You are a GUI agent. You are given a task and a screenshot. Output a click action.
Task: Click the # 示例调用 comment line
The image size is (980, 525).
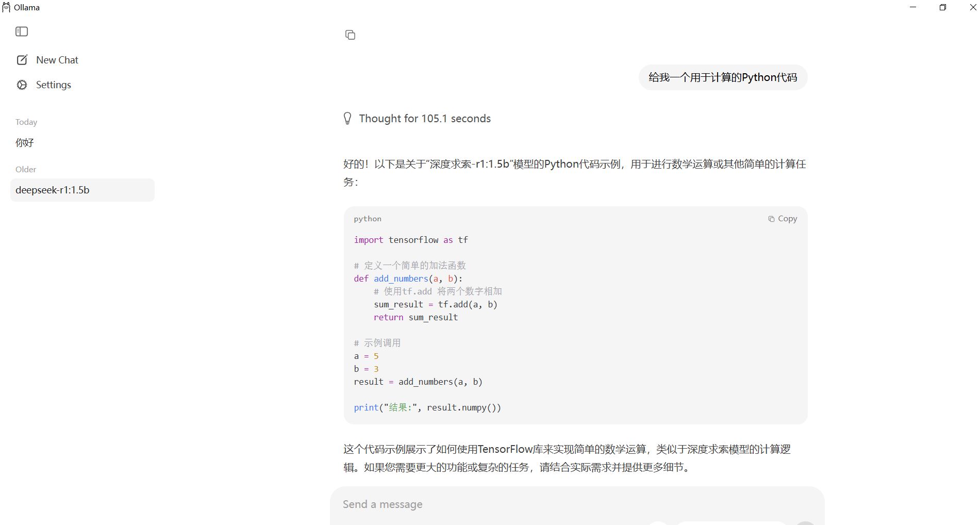point(377,343)
